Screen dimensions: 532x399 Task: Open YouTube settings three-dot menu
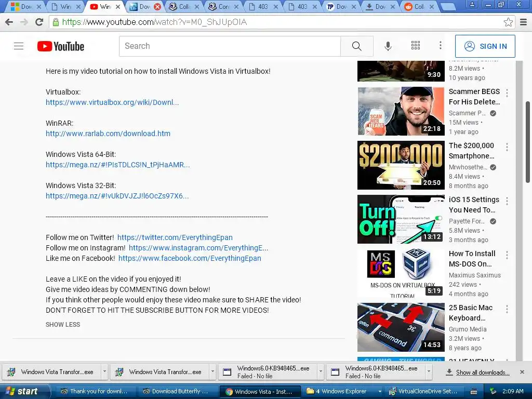[441, 46]
